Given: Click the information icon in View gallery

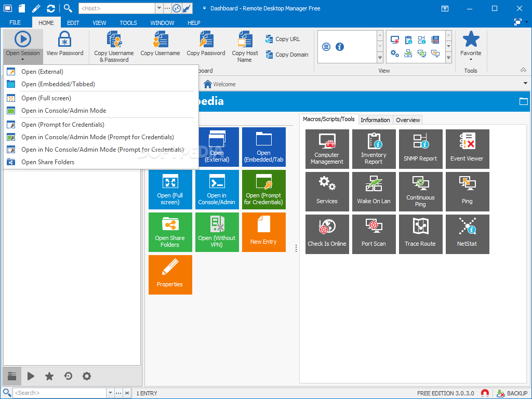Looking at the screenshot, I should 340,47.
